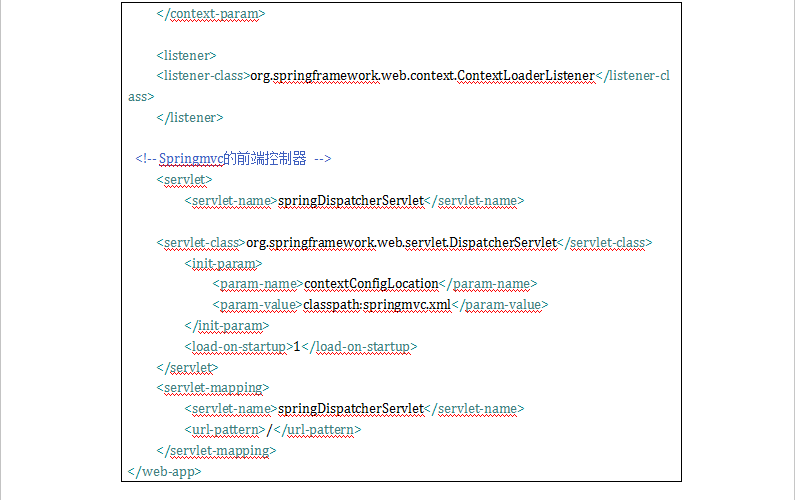
Task: Click the opening init-param tag
Action: click(x=223, y=264)
